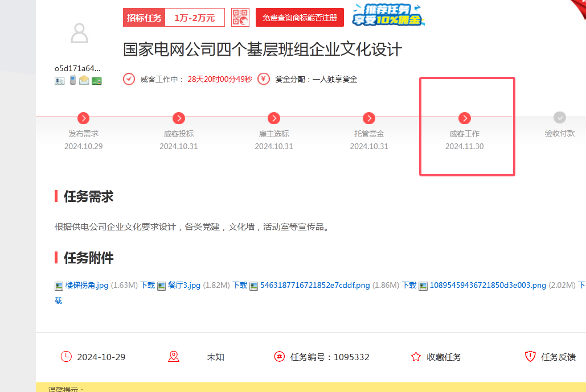Click the location pin icon near 未知
The width and height of the screenshot is (586, 392).
pyautogui.click(x=173, y=357)
